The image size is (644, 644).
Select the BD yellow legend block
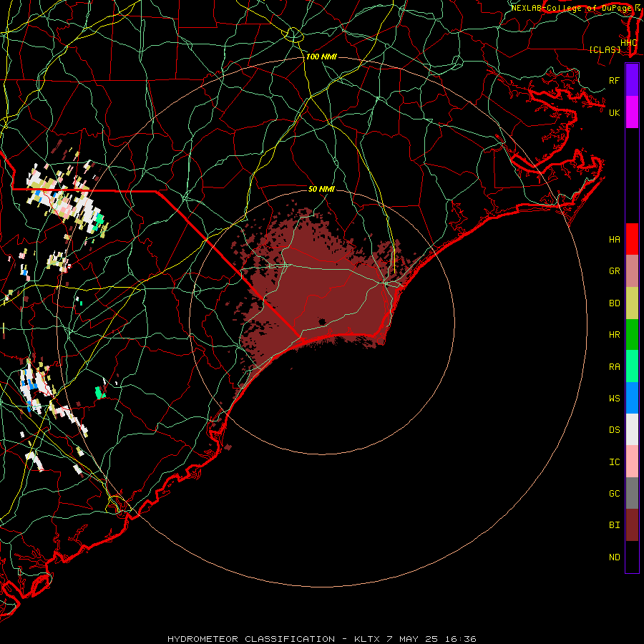(x=632, y=303)
